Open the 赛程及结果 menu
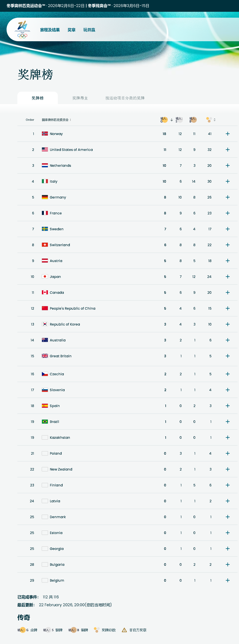This screenshot has width=239, height=644. (x=50, y=30)
